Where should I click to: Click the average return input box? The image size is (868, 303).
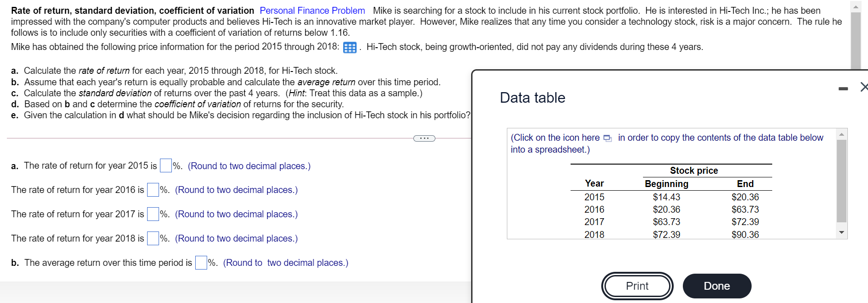point(200,263)
